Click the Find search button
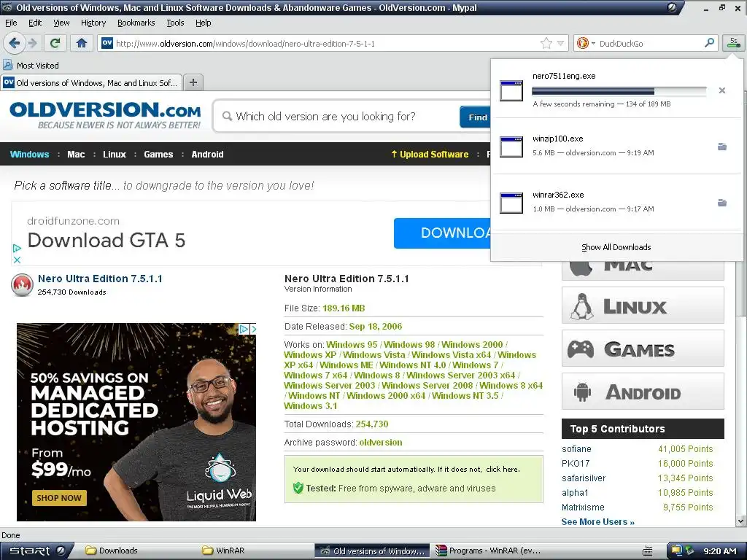This screenshot has height=560, width=747. pyautogui.click(x=477, y=117)
